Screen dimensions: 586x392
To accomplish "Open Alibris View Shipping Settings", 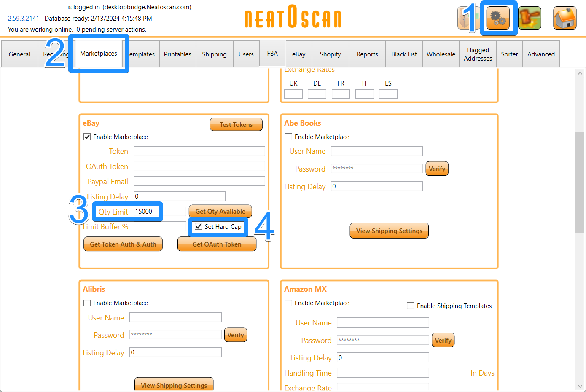I will 174,384.
